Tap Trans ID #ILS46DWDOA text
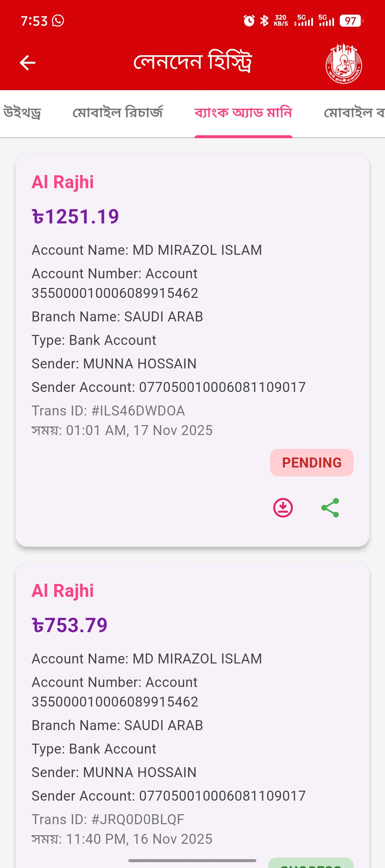 [x=108, y=411]
